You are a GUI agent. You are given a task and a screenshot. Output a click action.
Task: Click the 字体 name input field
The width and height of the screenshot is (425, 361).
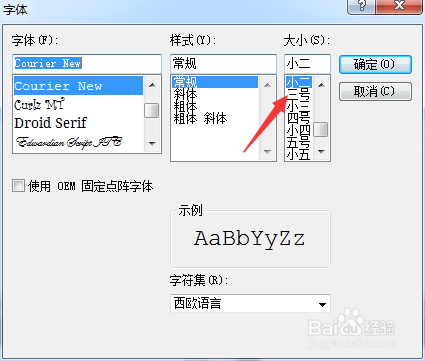click(87, 64)
